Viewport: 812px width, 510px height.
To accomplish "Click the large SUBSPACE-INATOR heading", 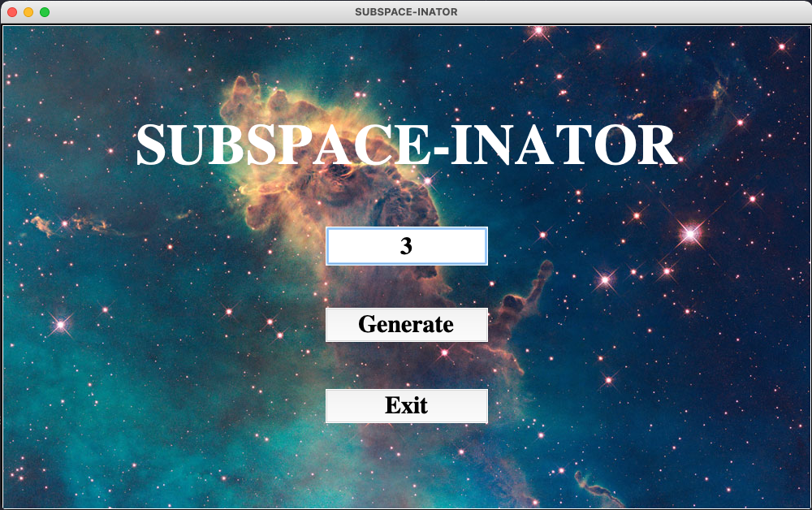I will pos(407,145).
